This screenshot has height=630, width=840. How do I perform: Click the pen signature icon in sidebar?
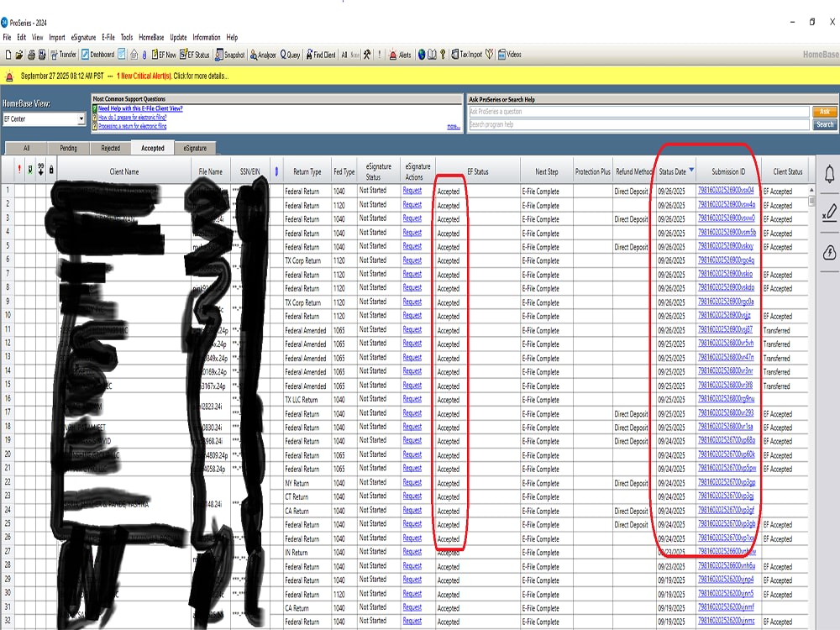pos(829,213)
